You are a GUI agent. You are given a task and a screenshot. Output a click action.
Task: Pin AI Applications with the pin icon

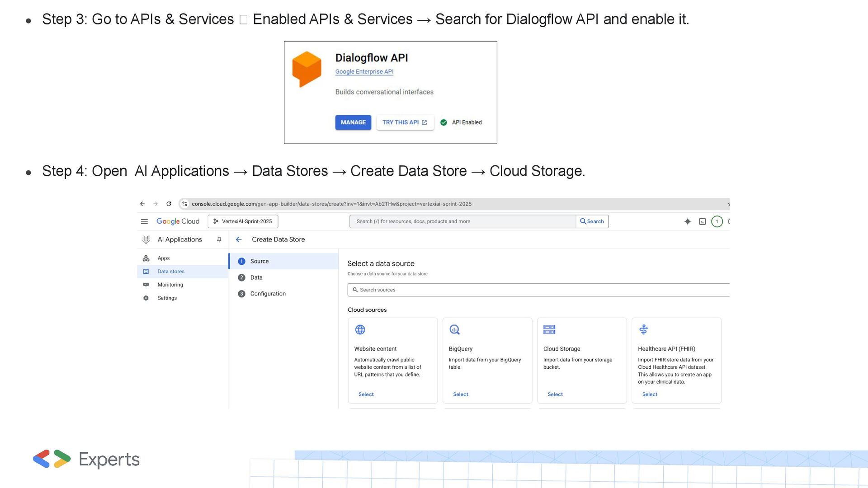point(219,239)
